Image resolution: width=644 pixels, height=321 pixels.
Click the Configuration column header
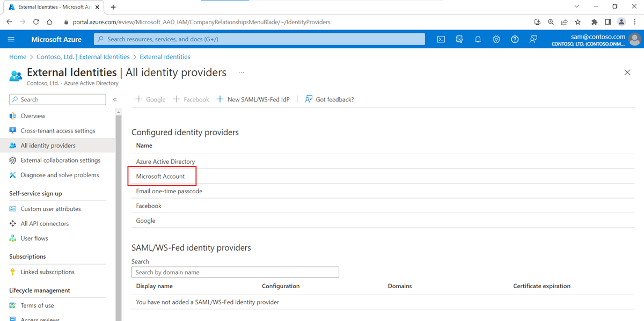pos(281,286)
